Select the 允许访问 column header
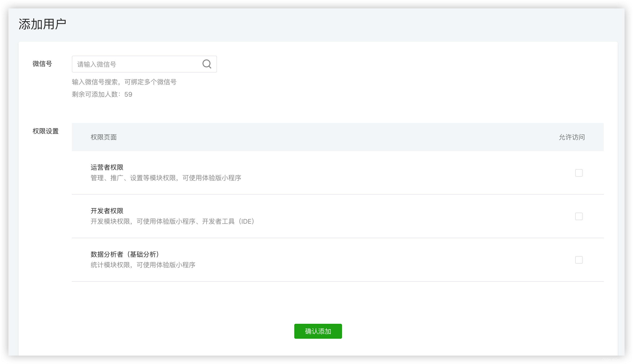Viewport: 633px width, 364px height. [x=571, y=137]
